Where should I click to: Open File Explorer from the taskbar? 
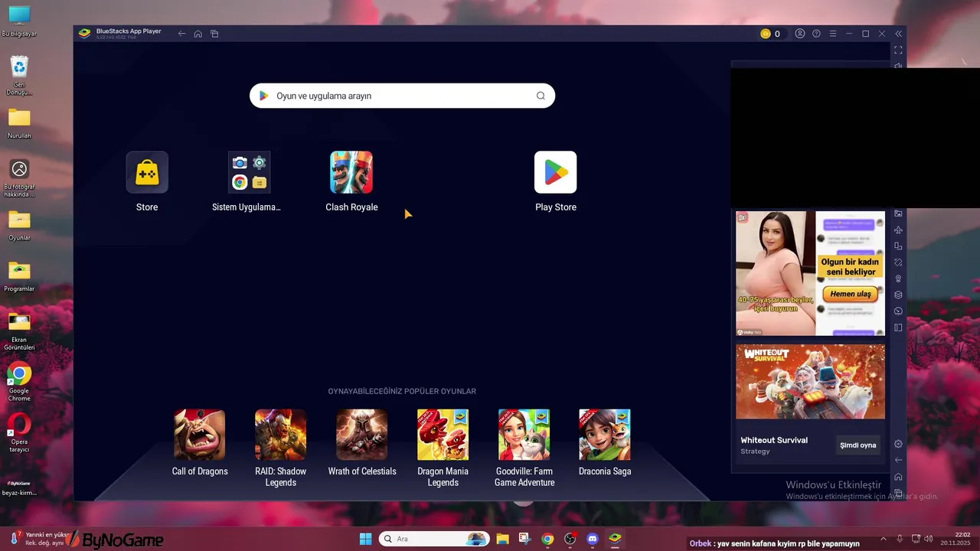tap(502, 539)
